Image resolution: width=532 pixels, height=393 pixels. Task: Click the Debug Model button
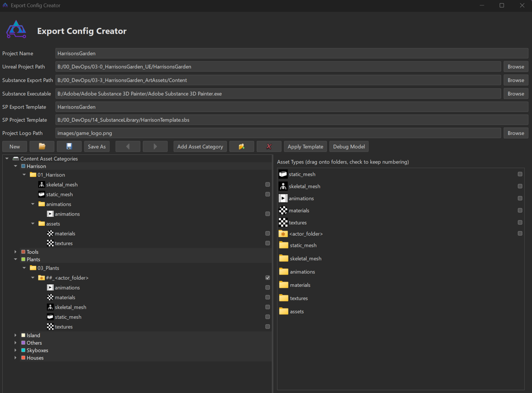(x=349, y=146)
